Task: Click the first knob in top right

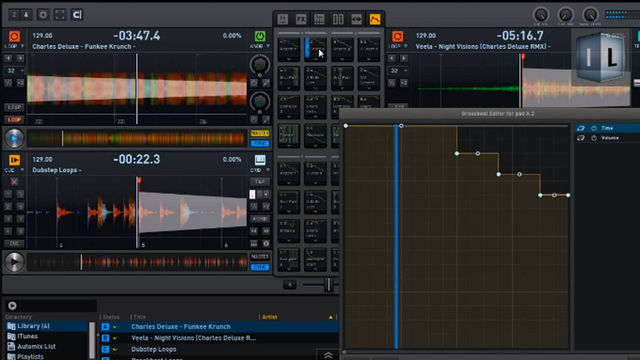Action: click(x=541, y=15)
